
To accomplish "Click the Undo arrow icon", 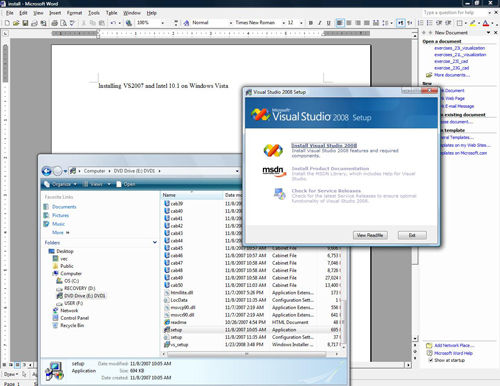I will pos(113,23).
